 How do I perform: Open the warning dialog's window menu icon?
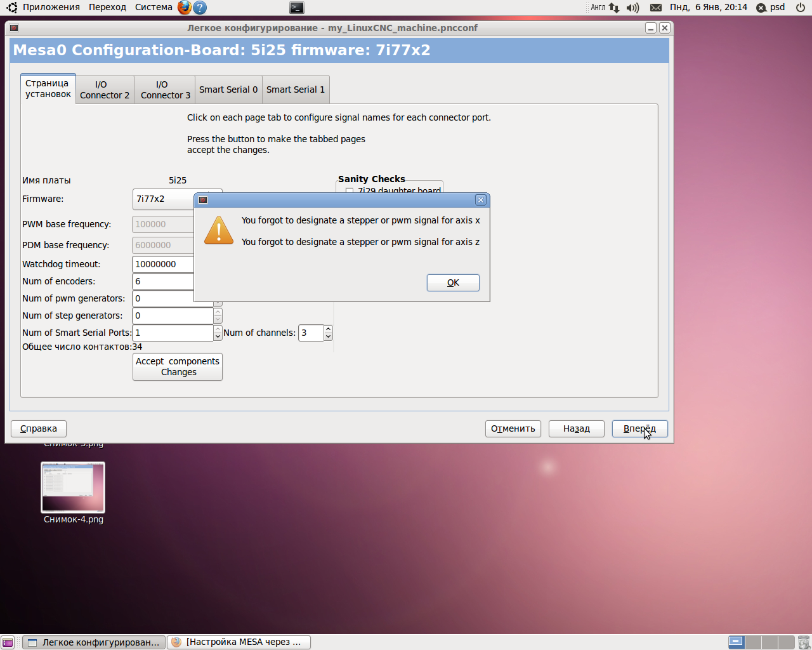[203, 200]
